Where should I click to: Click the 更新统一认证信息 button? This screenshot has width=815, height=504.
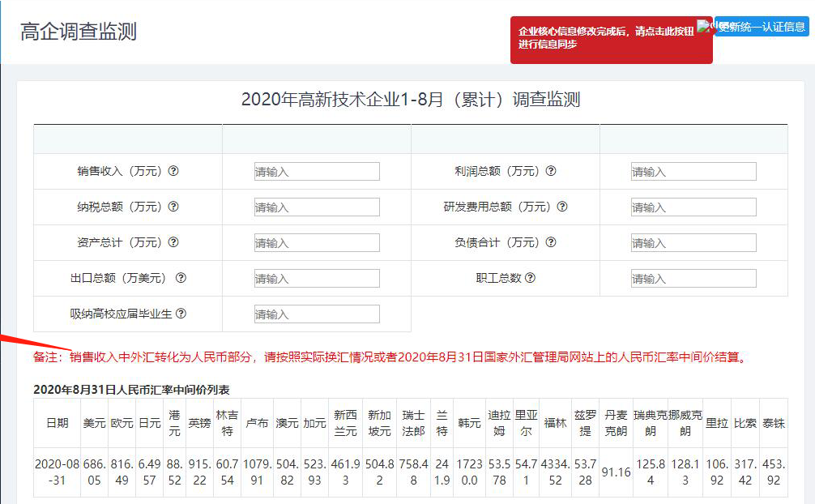(x=762, y=27)
